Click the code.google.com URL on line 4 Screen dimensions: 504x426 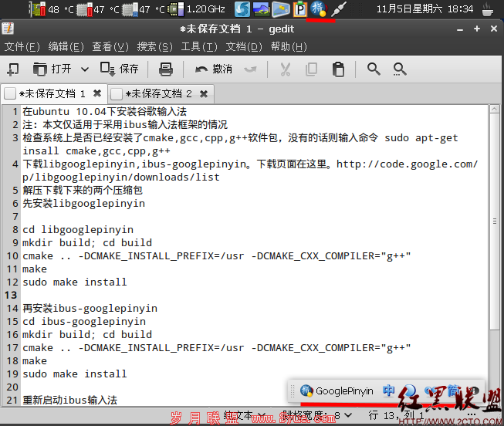pos(407,164)
